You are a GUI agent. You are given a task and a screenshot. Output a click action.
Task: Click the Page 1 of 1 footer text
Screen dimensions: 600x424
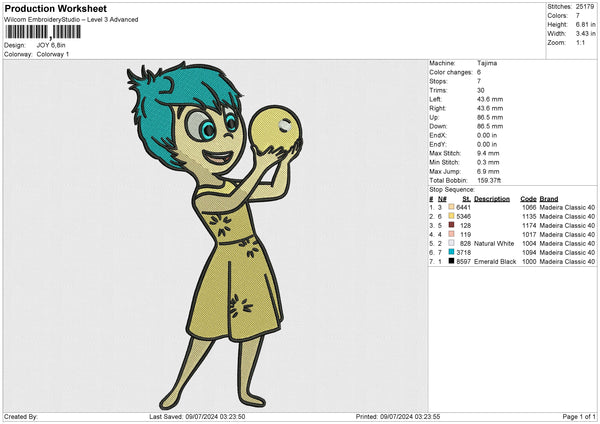pyautogui.click(x=579, y=416)
